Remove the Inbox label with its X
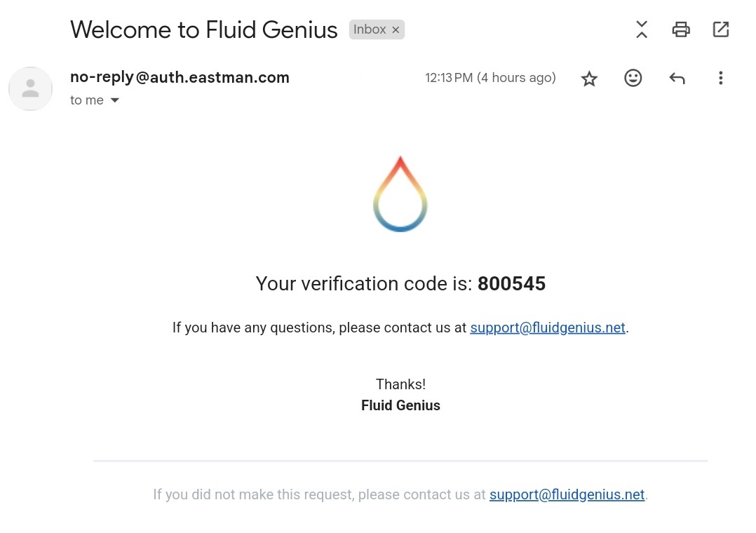 tap(396, 29)
